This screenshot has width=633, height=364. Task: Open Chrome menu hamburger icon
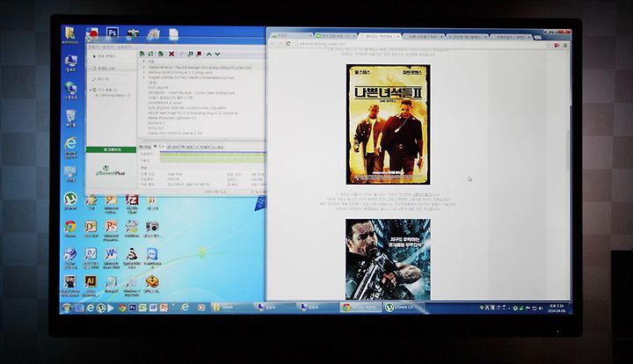(565, 45)
